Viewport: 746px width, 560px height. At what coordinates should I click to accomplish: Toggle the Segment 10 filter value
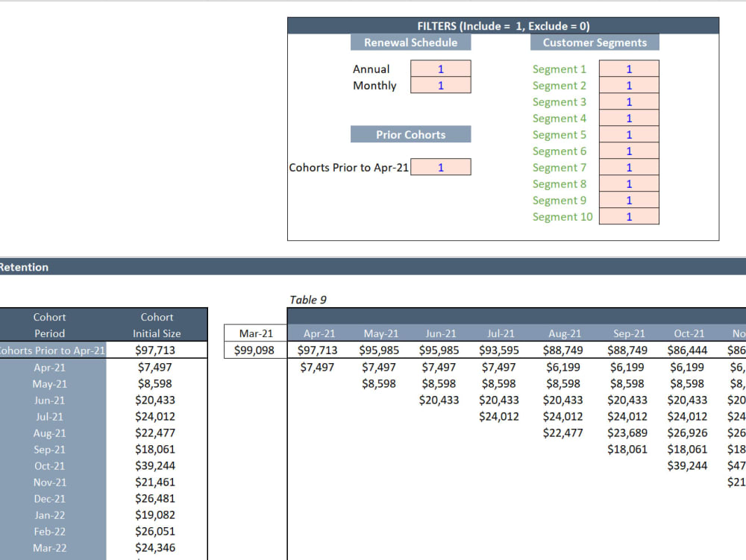tap(629, 216)
